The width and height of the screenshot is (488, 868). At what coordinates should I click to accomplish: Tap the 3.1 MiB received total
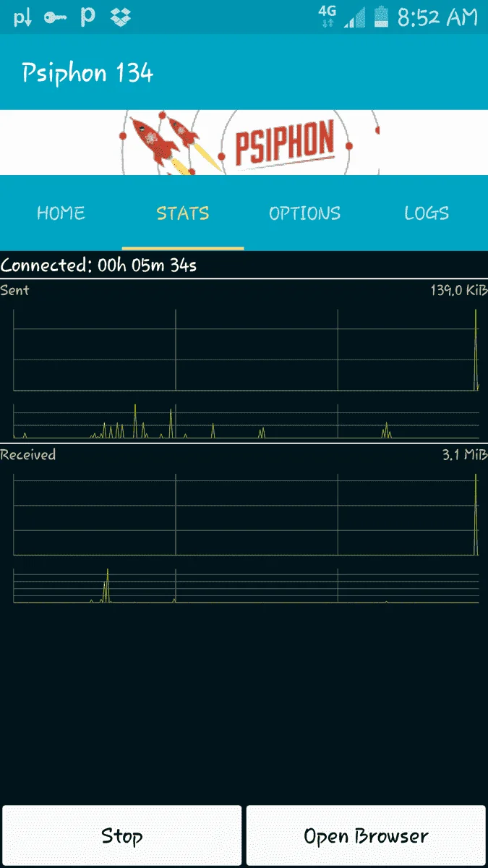tap(464, 455)
